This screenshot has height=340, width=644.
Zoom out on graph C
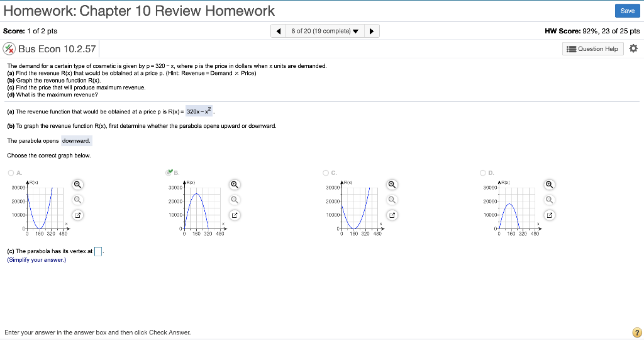click(392, 200)
